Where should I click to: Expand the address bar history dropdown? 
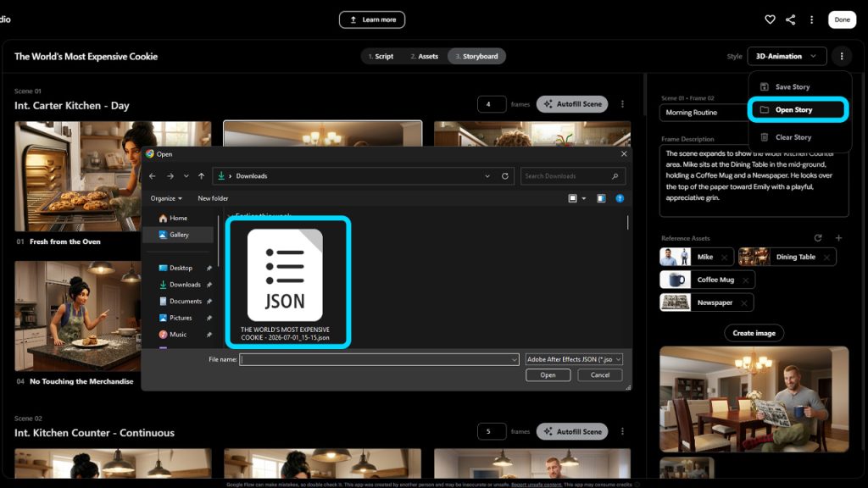(x=487, y=176)
